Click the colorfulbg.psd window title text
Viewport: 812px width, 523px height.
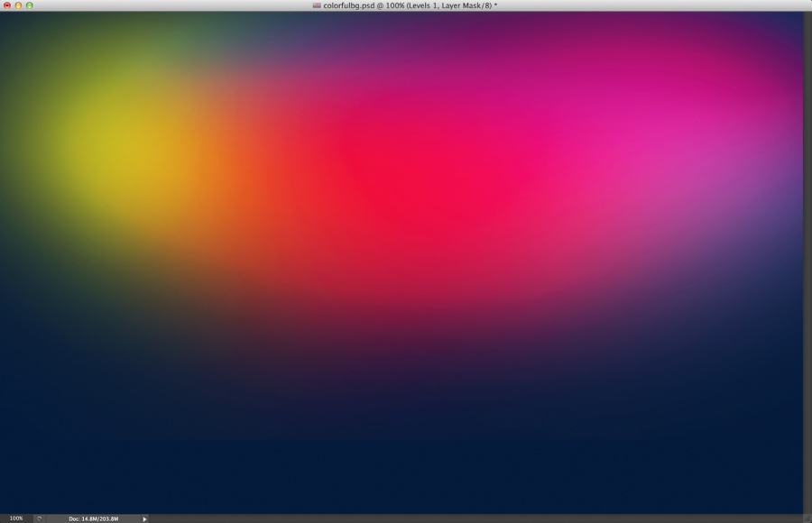pyautogui.click(x=411, y=5)
